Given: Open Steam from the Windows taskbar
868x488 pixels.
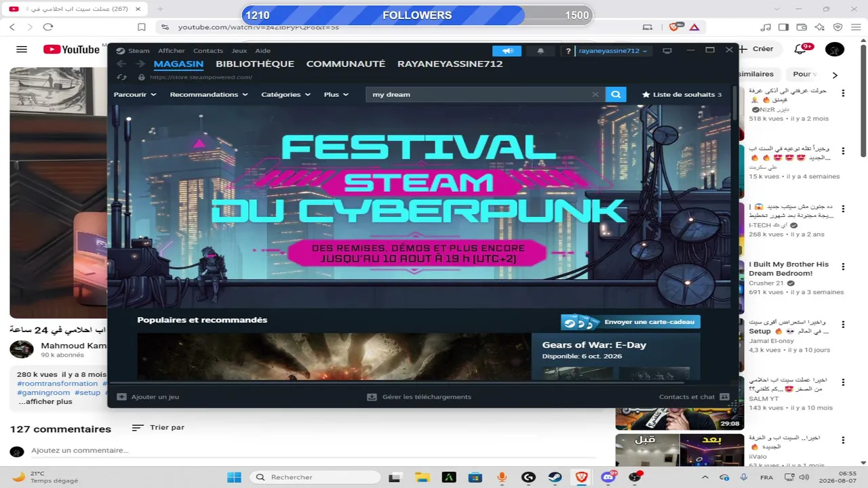Looking at the screenshot, I should tap(555, 477).
